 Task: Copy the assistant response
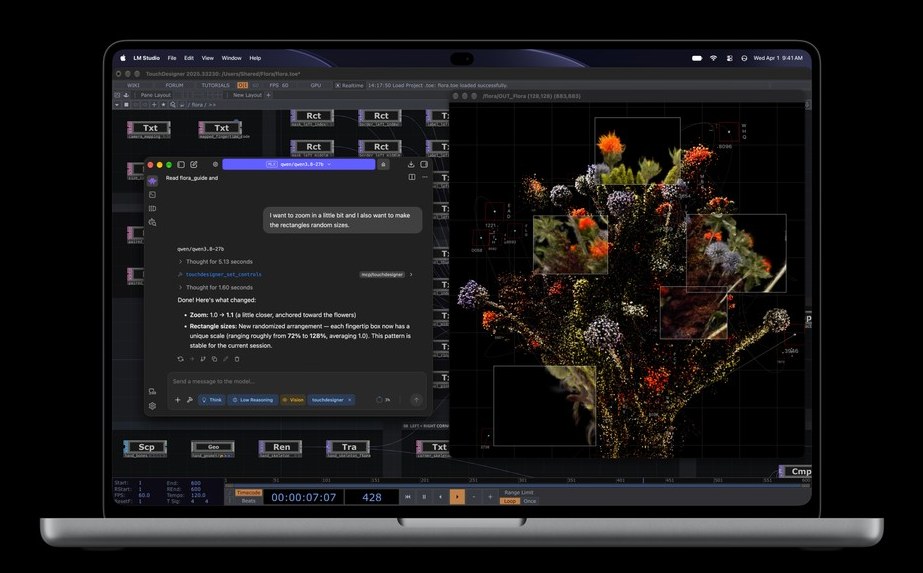[214, 359]
